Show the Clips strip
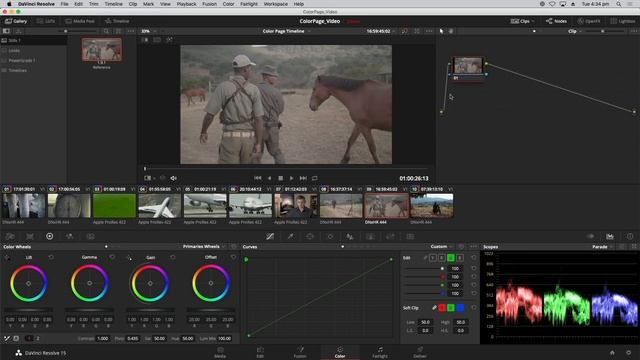The width and height of the screenshot is (640, 360). tap(522, 21)
